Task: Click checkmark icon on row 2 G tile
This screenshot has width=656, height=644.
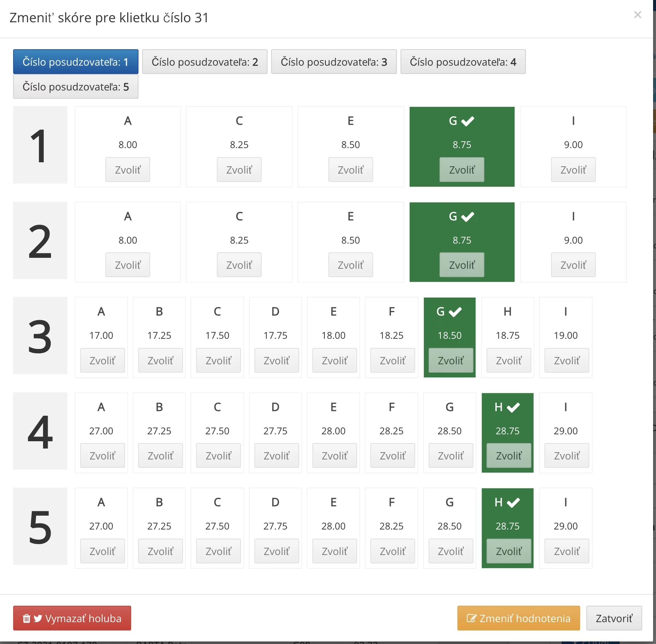Action: (468, 217)
